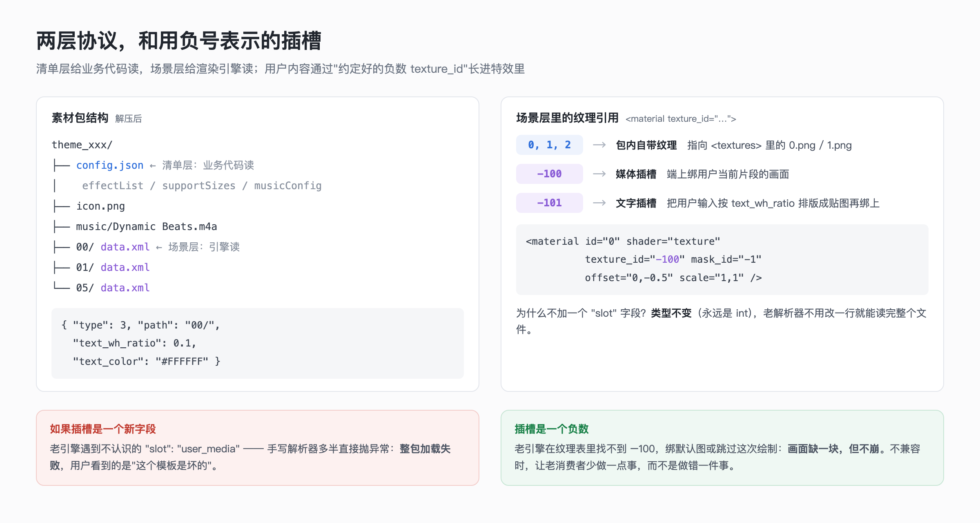Screen dimensions: 980x523
Task: Click the 场景层里的纹理引用 heading
Action: pos(567,118)
